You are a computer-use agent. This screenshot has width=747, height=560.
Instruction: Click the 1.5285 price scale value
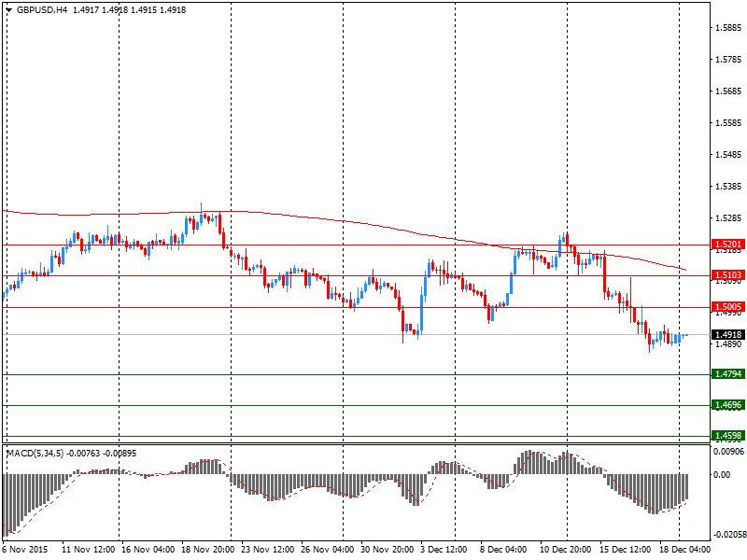click(x=729, y=218)
